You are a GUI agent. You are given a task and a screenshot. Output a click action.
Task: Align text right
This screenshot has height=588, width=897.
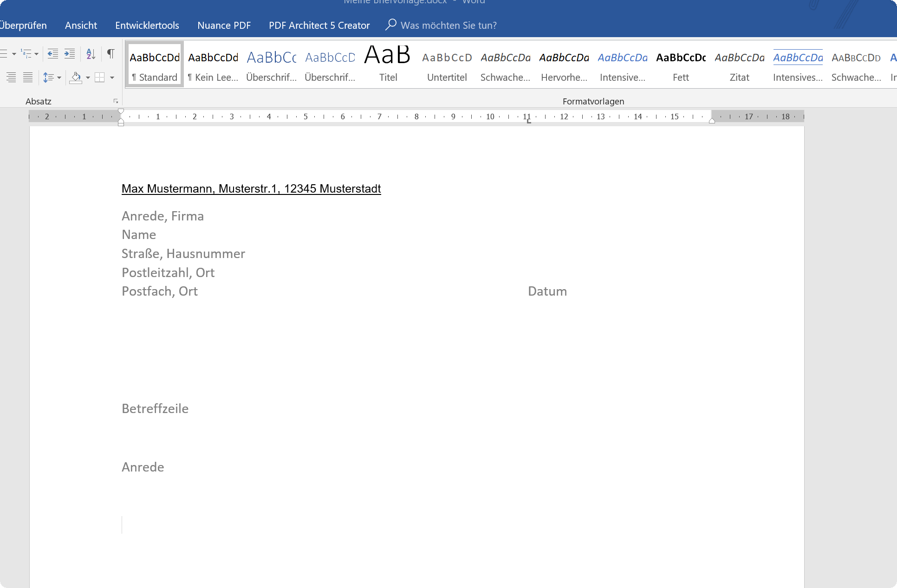pyautogui.click(x=11, y=78)
